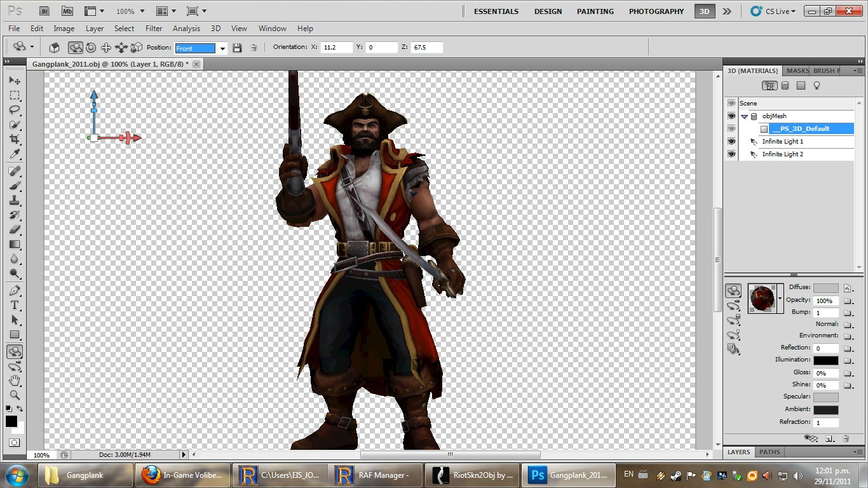Toggle visibility of objMesh
The width and height of the screenshot is (868, 488).
(x=731, y=116)
